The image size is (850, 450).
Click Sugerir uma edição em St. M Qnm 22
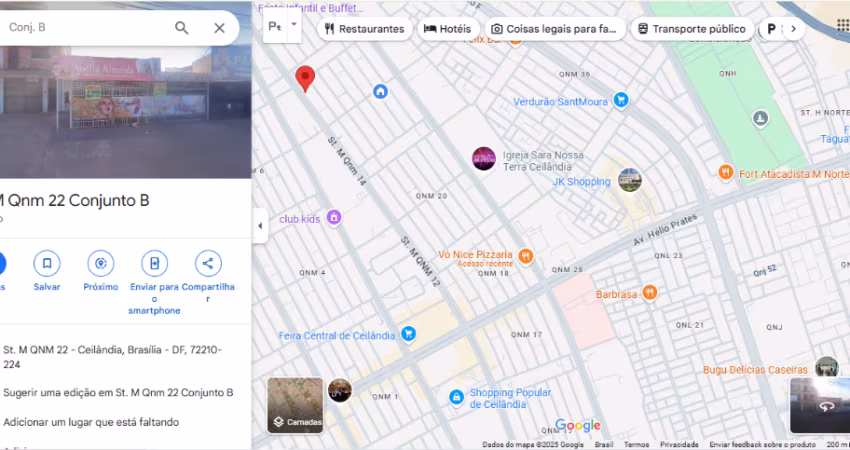click(x=118, y=393)
